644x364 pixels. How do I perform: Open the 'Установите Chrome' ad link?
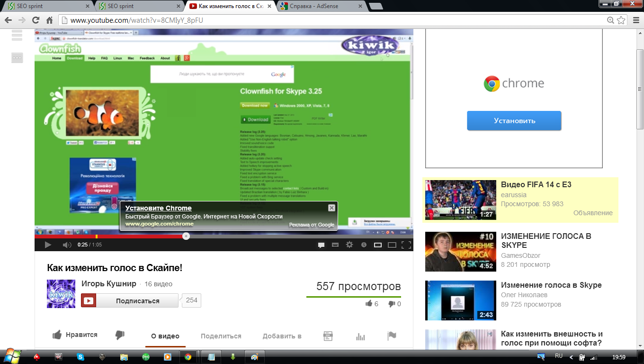point(159,208)
